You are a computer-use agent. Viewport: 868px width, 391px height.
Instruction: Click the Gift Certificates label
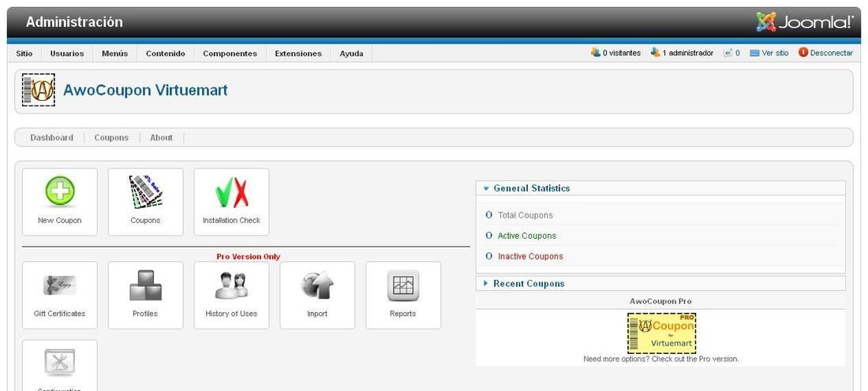point(60,314)
